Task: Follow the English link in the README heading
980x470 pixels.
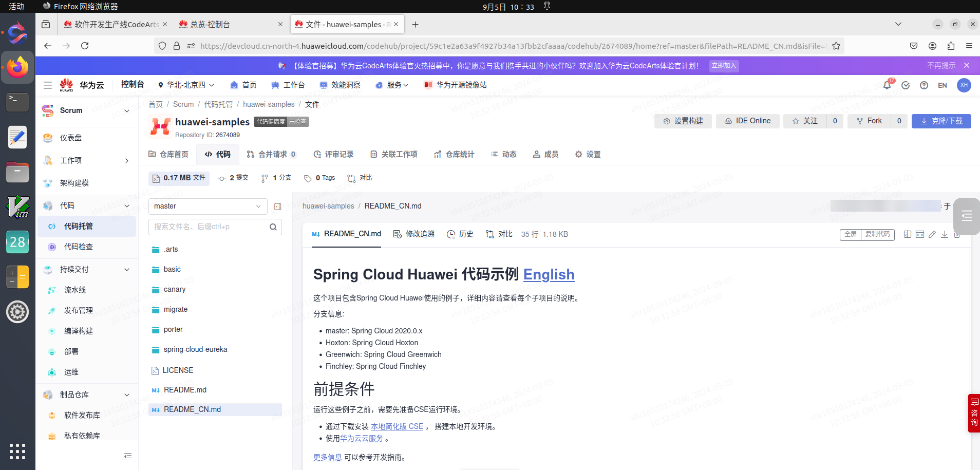Action: [549, 275]
